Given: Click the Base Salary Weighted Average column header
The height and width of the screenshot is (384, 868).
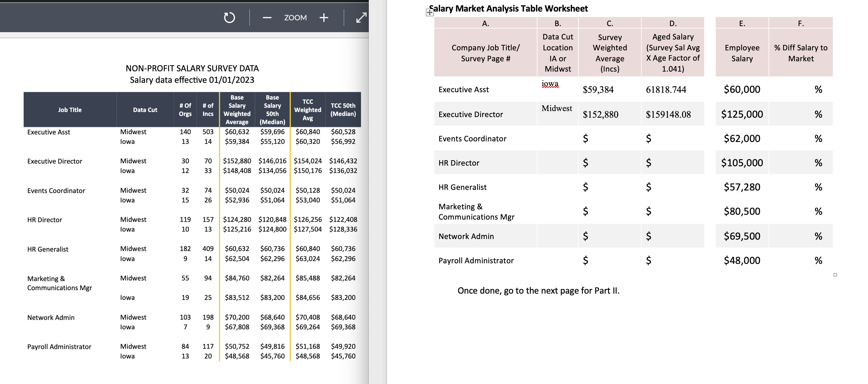Looking at the screenshot, I should pos(237,109).
